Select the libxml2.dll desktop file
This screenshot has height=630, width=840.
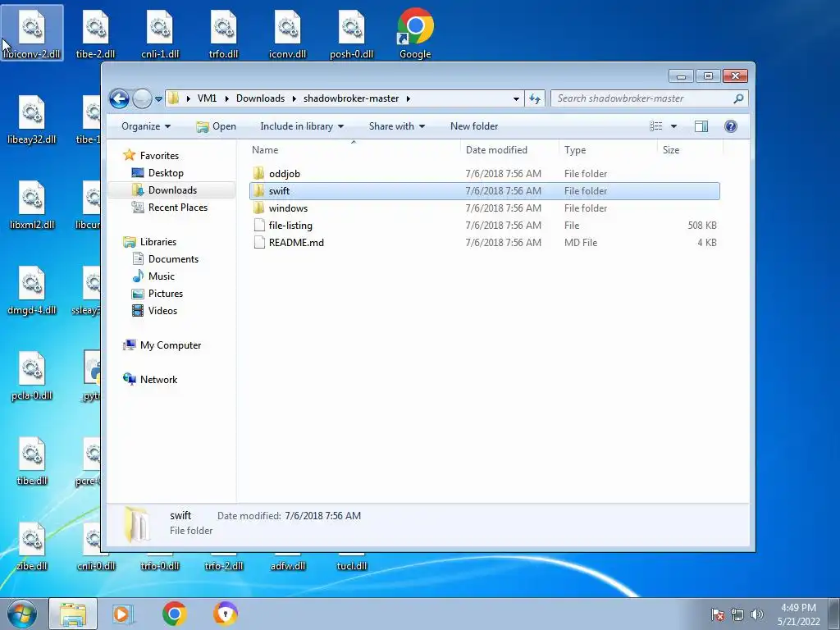point(32,204)
